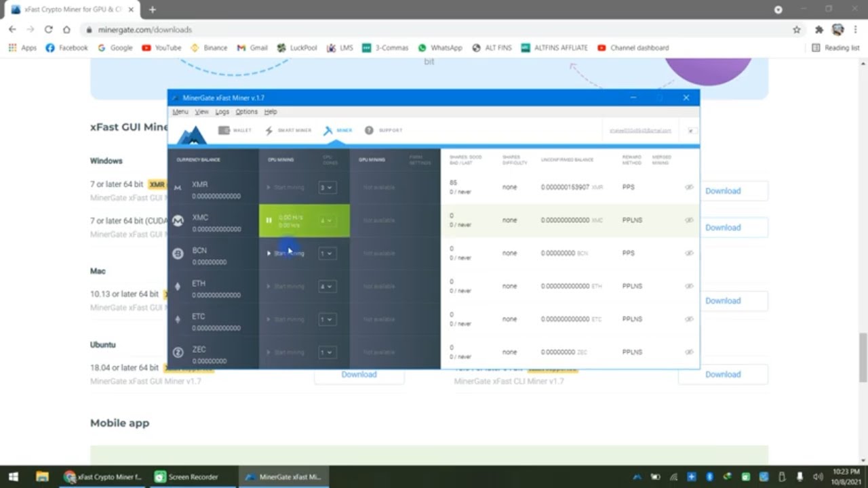Click the Chrome back arrow
This screenshot has height=488, width=868.
(12, 30)
